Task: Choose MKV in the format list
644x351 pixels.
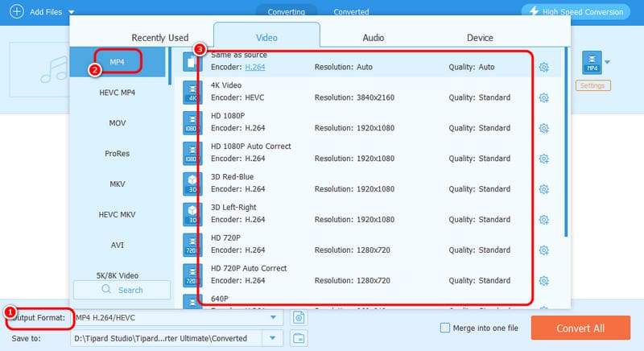Action: [117, 184]
